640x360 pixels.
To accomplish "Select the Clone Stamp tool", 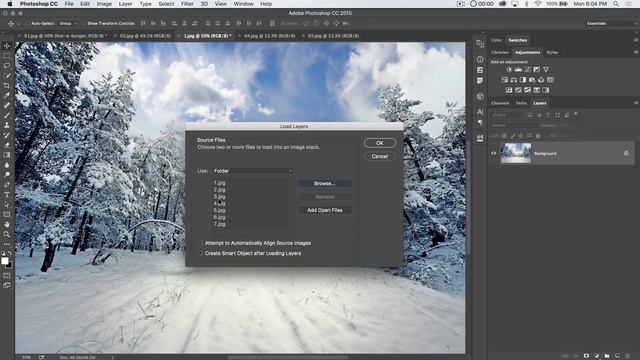I will point(7,125).
